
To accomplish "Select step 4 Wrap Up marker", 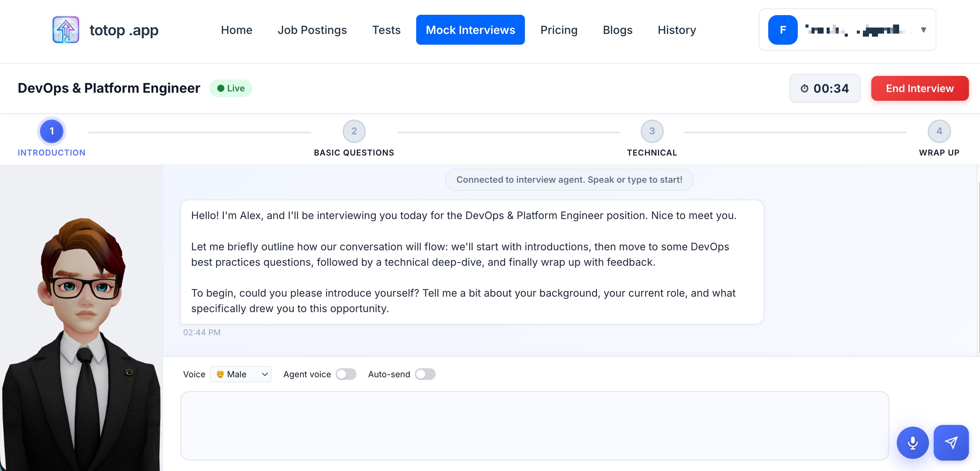I will click(939, 131).
